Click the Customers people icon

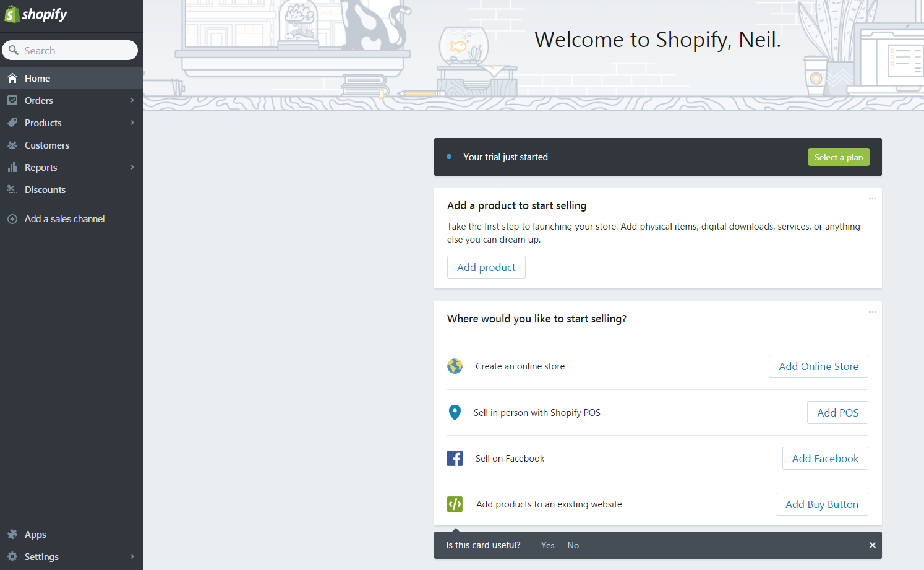click(12, 145)
